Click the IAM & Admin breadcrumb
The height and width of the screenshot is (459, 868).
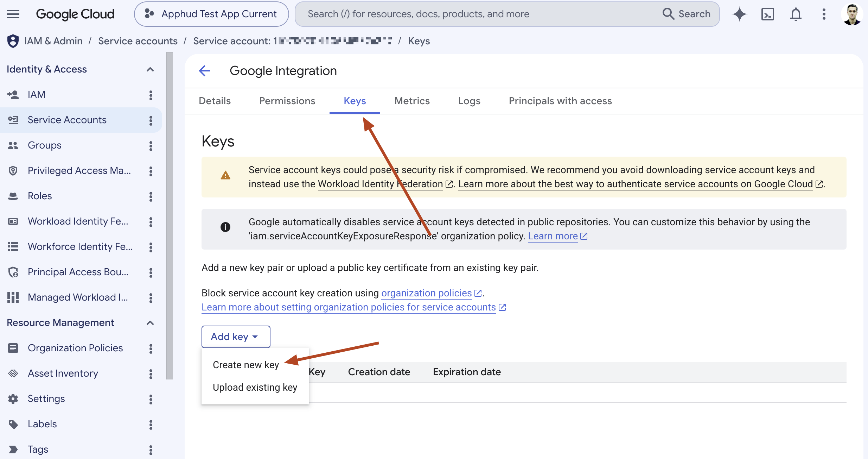coord(53,41)
